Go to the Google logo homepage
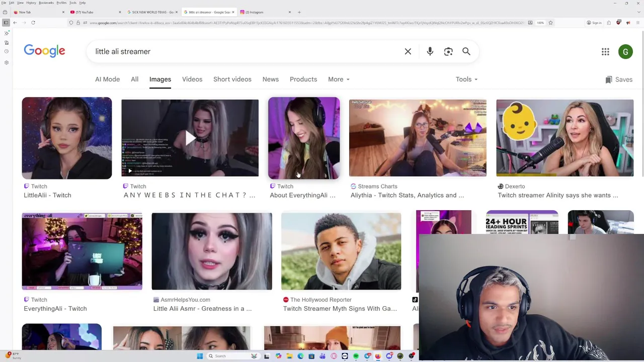644x362 pixels. 44,51
